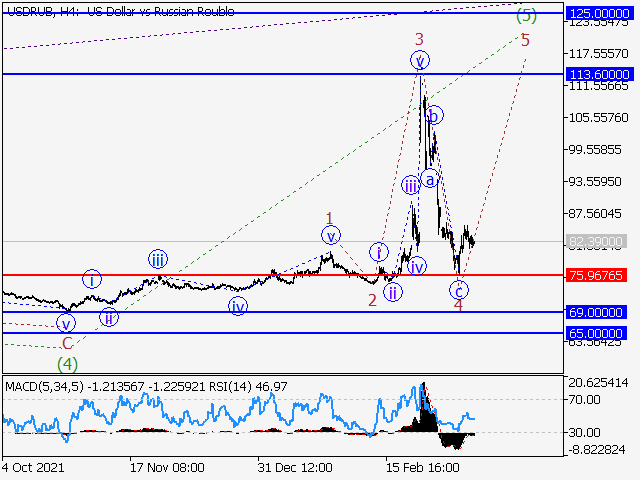Click the red wave 4 label

tap(458, 305)
